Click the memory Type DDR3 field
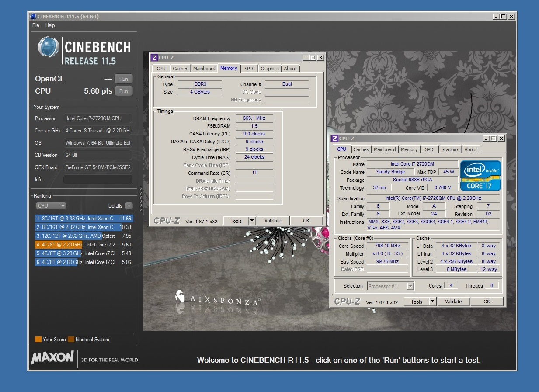The height and width of the screenshot is (392, 539). [x=200, y=84]
